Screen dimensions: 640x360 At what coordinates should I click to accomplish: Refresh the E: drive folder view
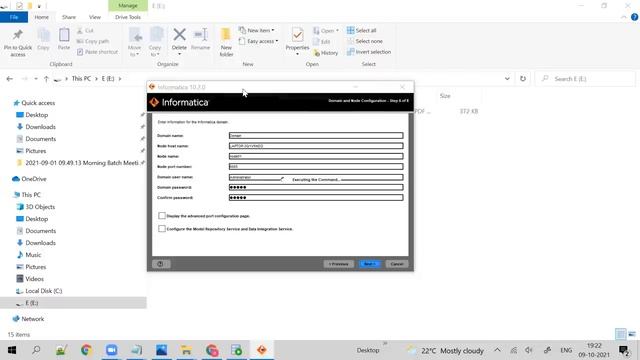[523, 79]
